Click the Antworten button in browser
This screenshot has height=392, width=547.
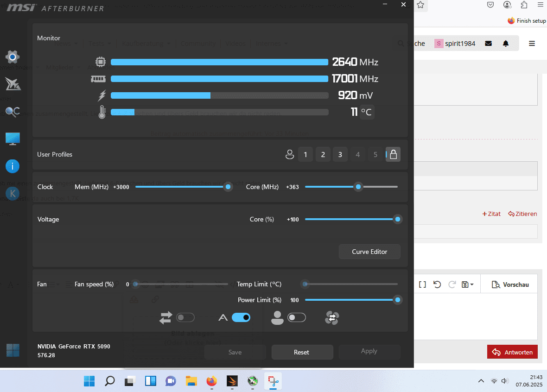[512, 352]
